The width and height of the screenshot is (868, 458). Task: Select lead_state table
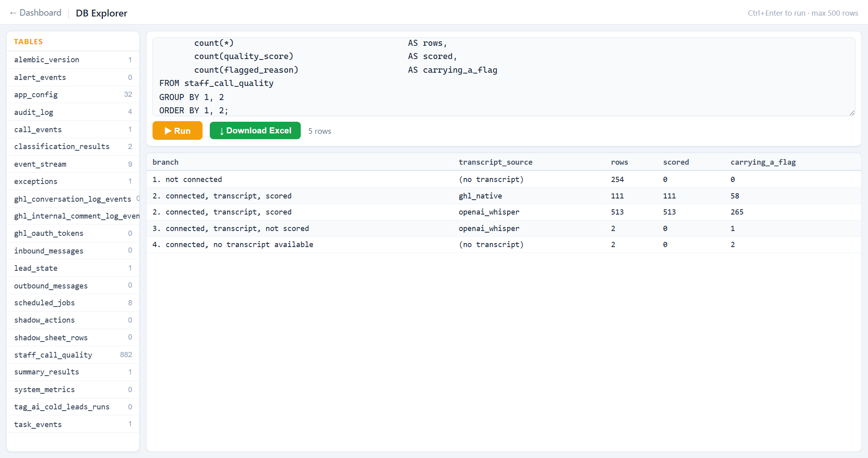pos(73,268)
